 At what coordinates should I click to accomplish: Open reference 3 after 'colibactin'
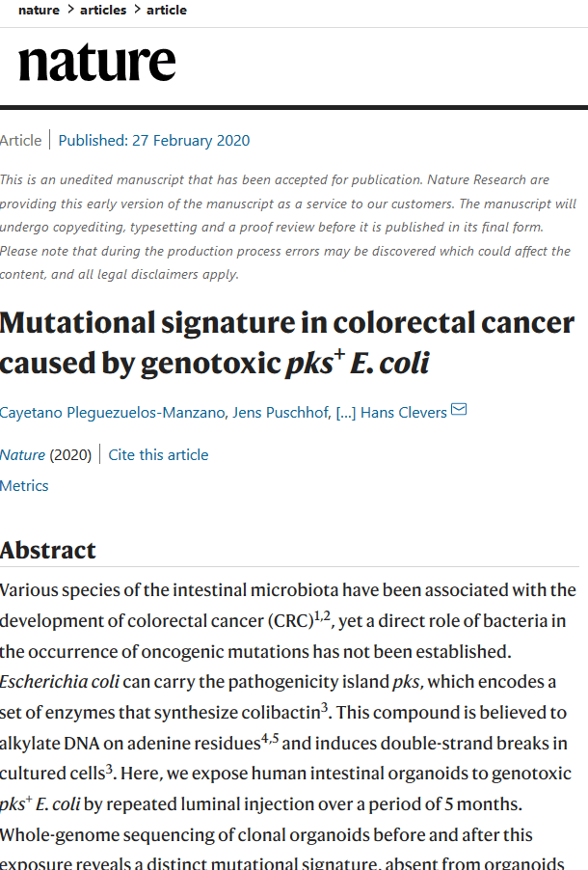[x=325, y=707]
